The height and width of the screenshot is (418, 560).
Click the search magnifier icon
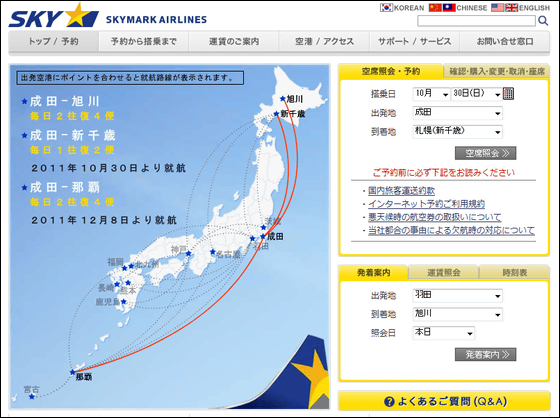click(543, 21)
